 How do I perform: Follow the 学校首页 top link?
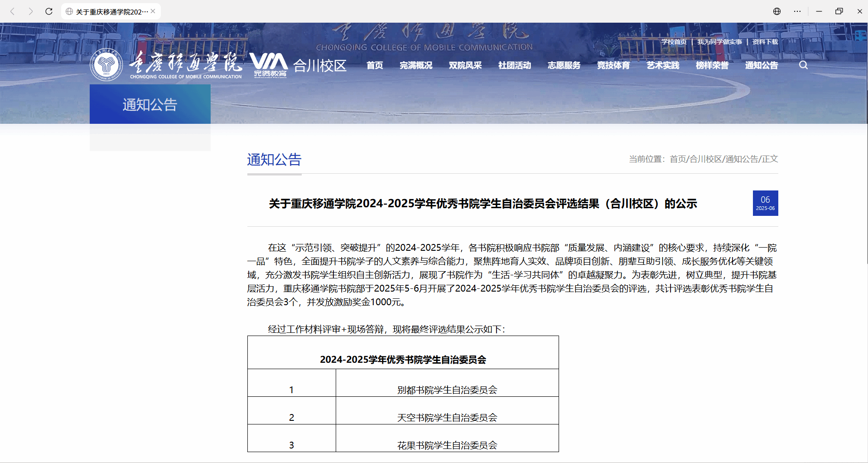click(x=674, y=42)
